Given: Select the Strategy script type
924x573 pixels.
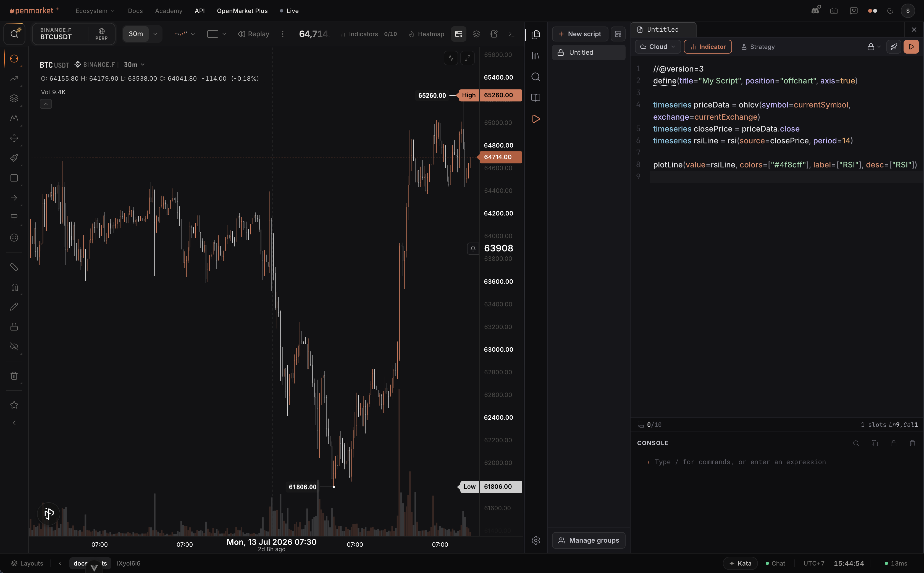Looking at the screenshot, I should click(758, 47).
